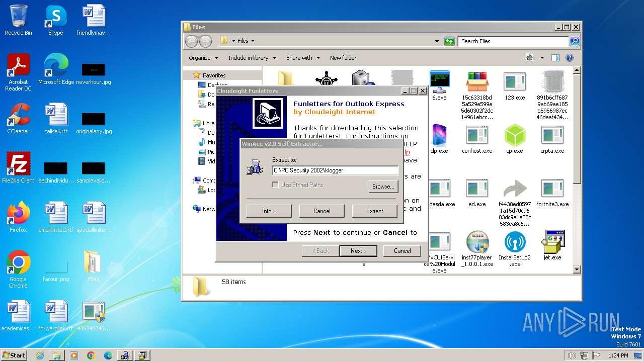
Task: Open the Skype desktop shortcut
Action: pos(55,20)
